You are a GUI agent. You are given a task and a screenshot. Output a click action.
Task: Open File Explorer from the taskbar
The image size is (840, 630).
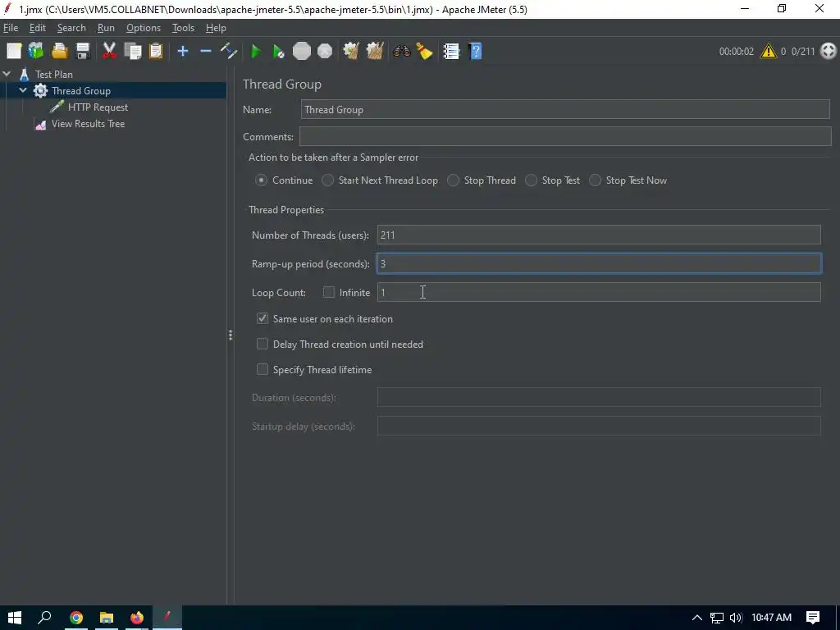tap(107, 618)
